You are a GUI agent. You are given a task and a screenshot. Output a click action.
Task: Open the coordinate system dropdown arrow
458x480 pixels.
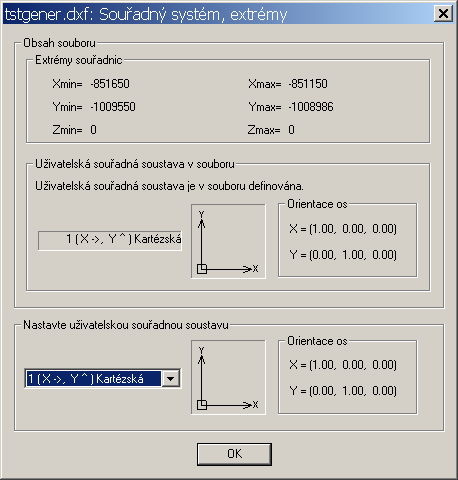(171, 379)
